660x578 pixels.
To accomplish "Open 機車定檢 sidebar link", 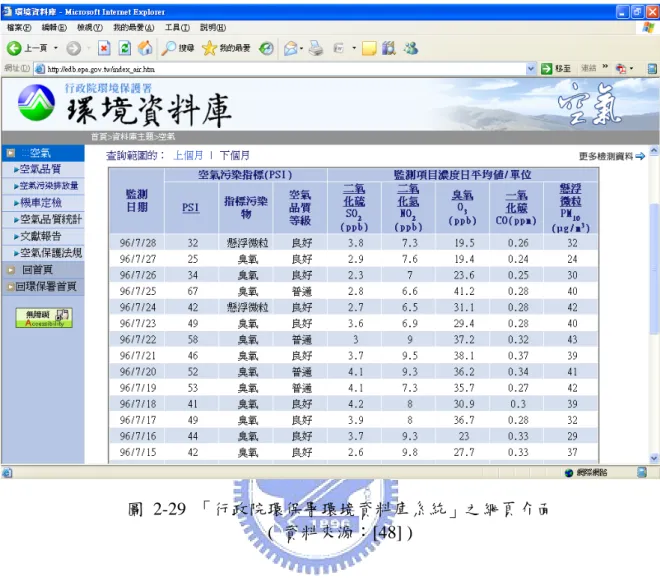I will 40,202.
